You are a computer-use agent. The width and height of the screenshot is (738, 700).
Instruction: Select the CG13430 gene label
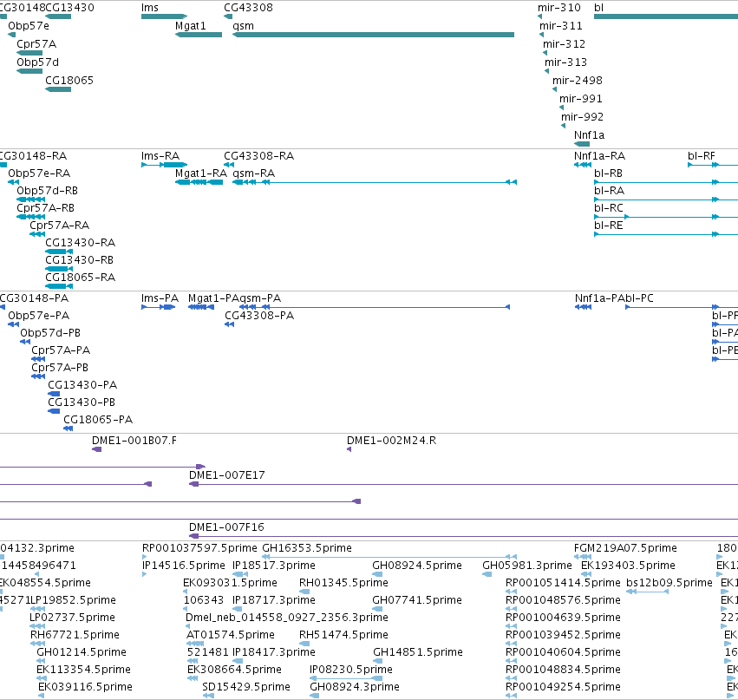tap(69, 8)
